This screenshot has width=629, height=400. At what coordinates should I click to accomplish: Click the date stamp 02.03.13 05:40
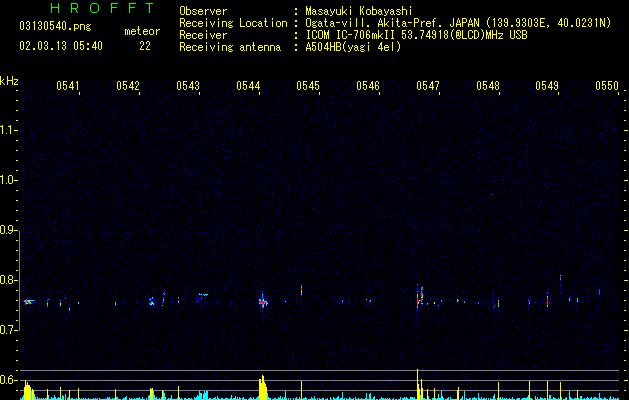(61, 46)
